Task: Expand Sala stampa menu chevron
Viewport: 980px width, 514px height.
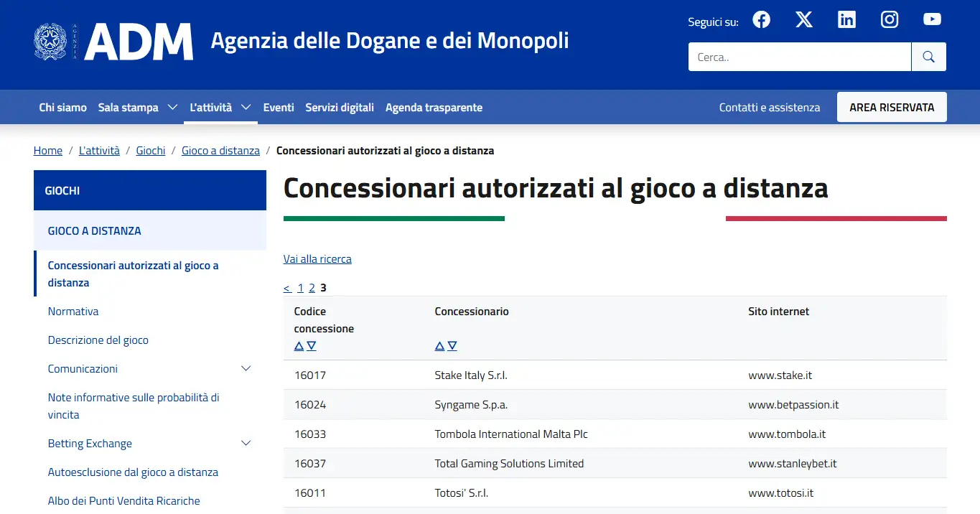Action: (x=172, y=108)
